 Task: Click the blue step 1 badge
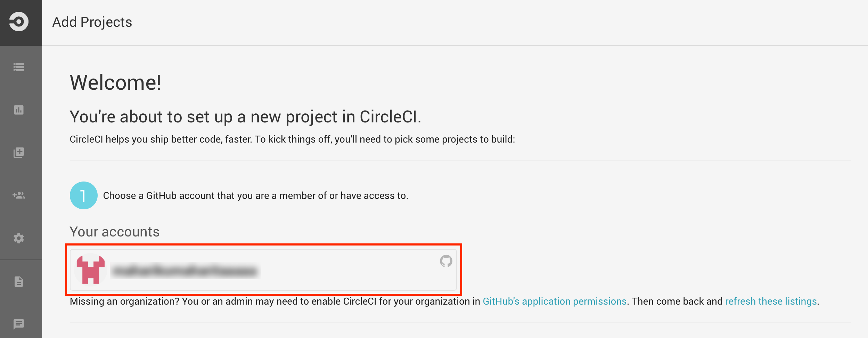pos(83,195)
